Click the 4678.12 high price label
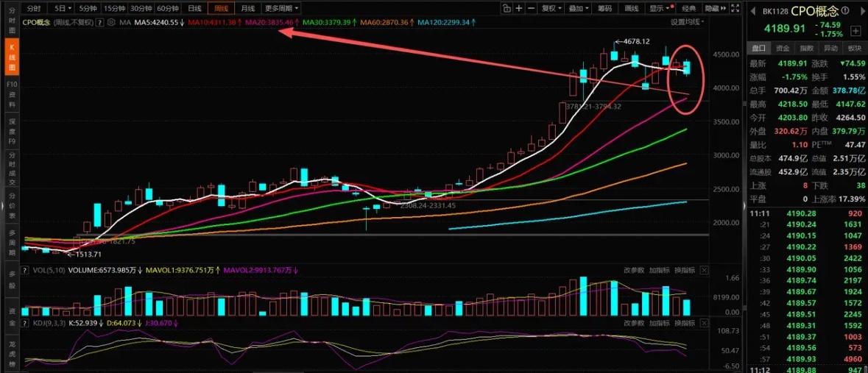The image size is (868, 373). pos(636,41)
